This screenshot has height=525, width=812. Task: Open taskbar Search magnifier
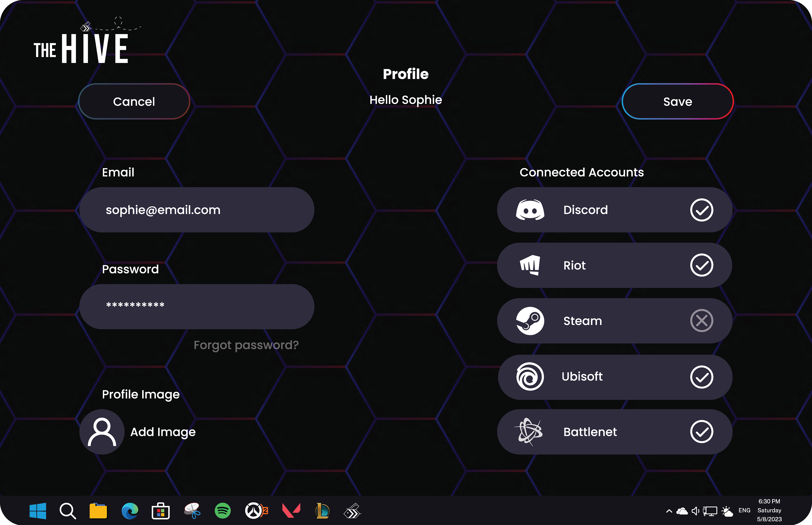coord(67,511)
